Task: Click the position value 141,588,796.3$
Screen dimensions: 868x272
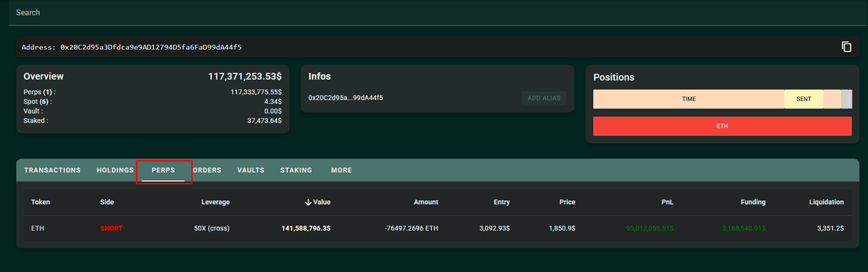Action: coord(306,228)
